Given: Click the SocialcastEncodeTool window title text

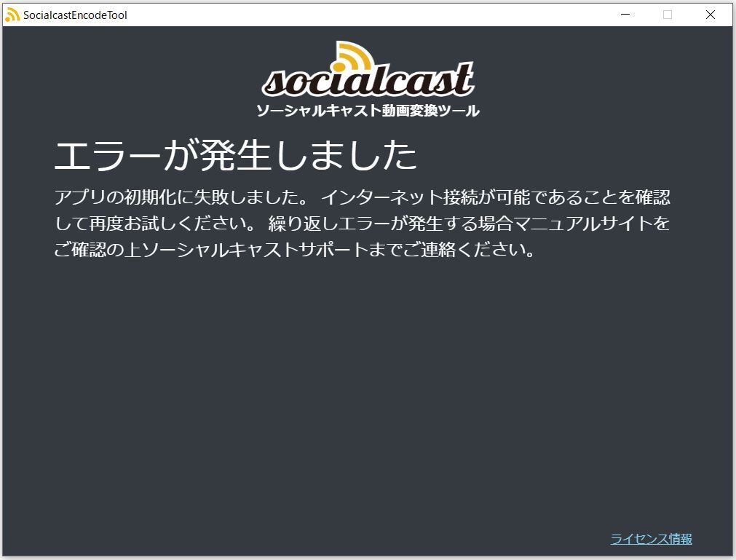Looking at the screenshot, I should tap(75, 15).
